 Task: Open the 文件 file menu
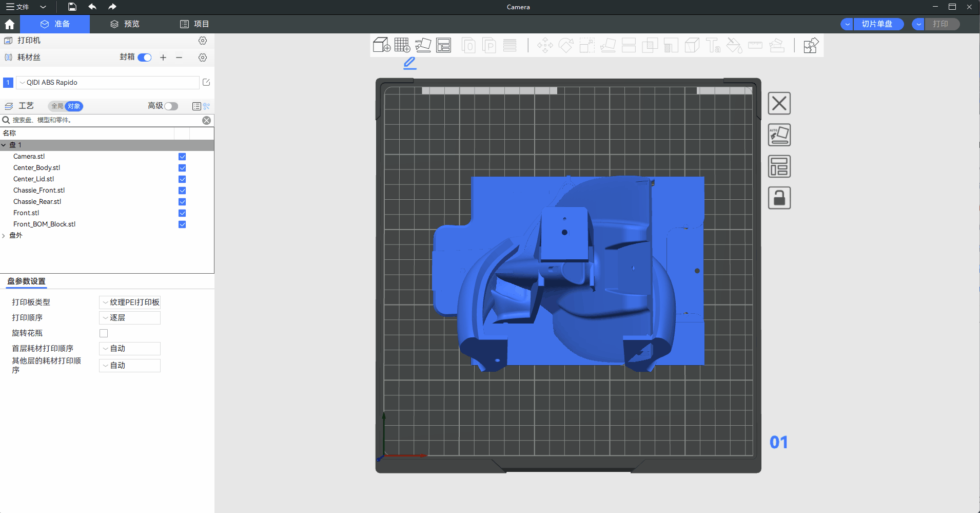point(18,7)
